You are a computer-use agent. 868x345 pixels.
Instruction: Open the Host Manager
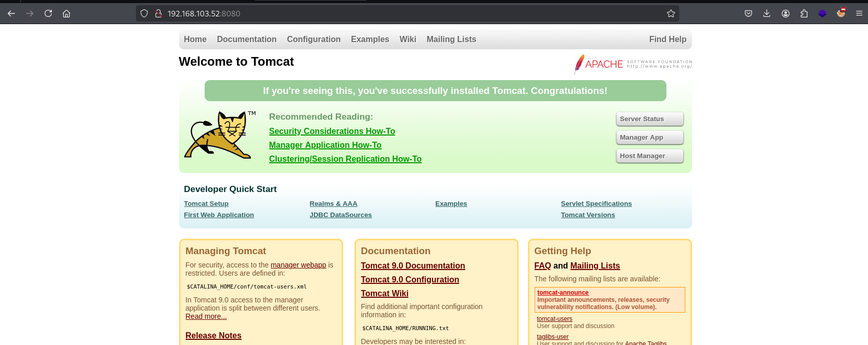(649, 156)
